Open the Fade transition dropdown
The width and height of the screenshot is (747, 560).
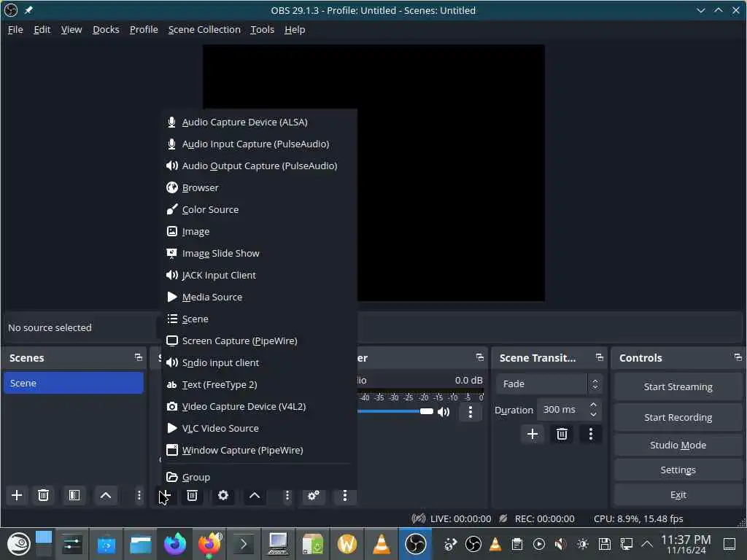coord(549,384)
